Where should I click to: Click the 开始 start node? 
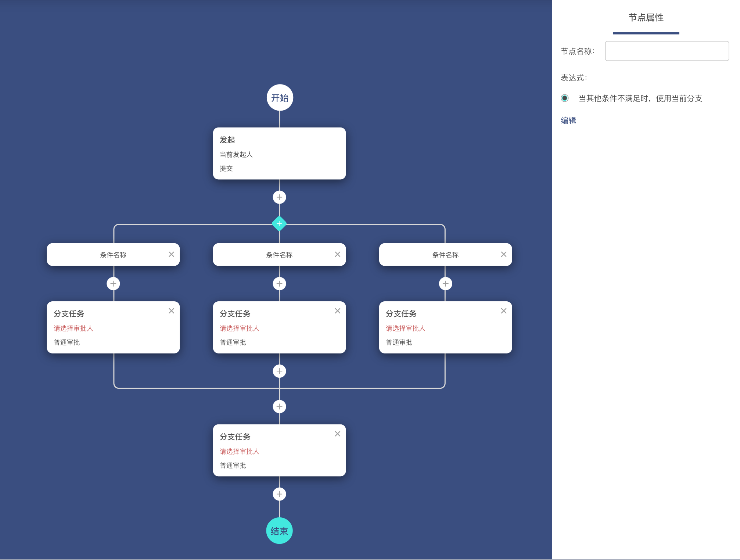(x=280, y=98)
